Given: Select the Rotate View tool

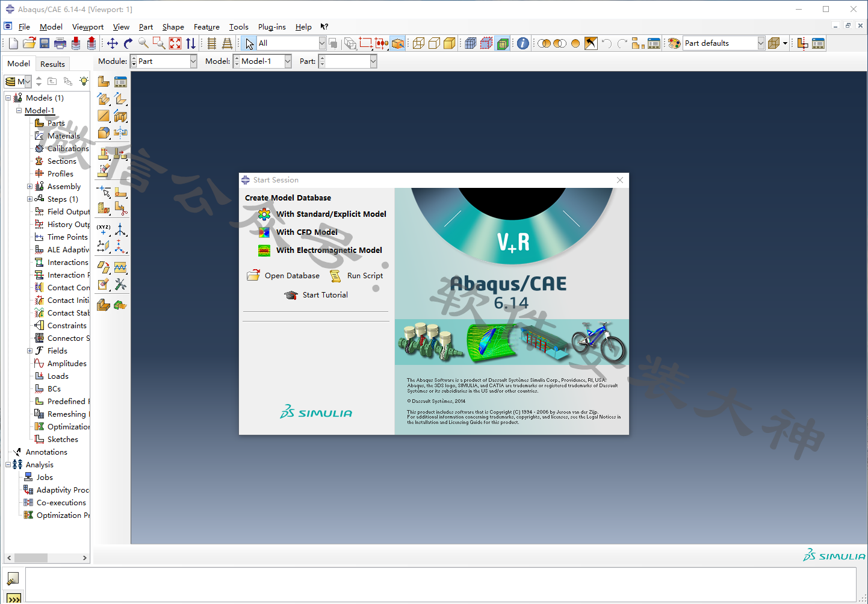Looking at the screenshot, I should (x=128, y=43).
